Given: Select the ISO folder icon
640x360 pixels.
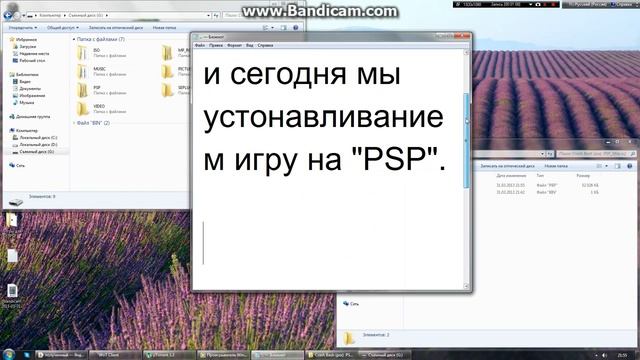Looking at the screenshot, I should (83, 53).
